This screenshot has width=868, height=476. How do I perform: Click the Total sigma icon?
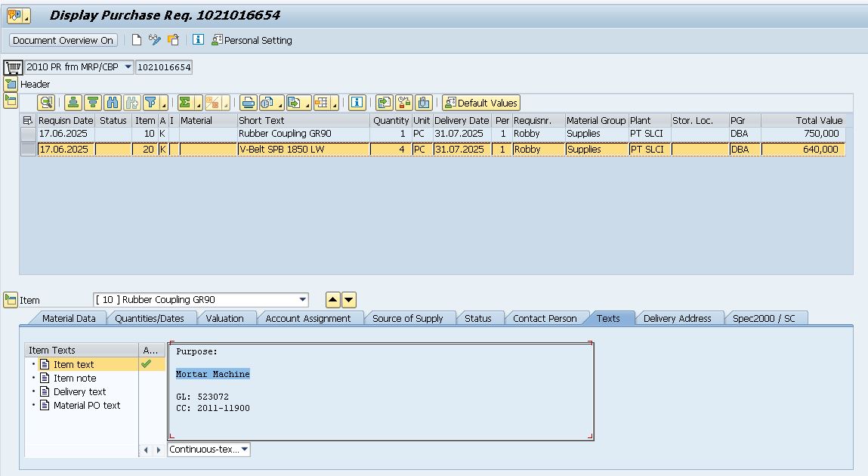185,103
